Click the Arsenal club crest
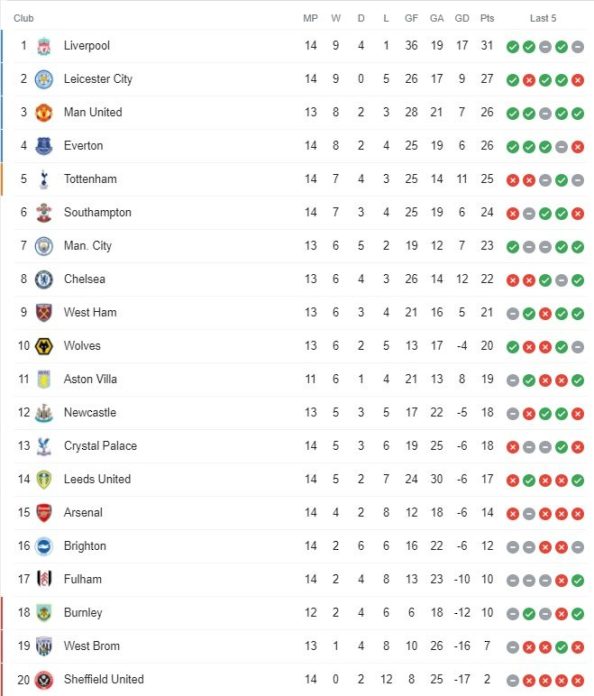This screenshot has width=594, height=696. 44,513
